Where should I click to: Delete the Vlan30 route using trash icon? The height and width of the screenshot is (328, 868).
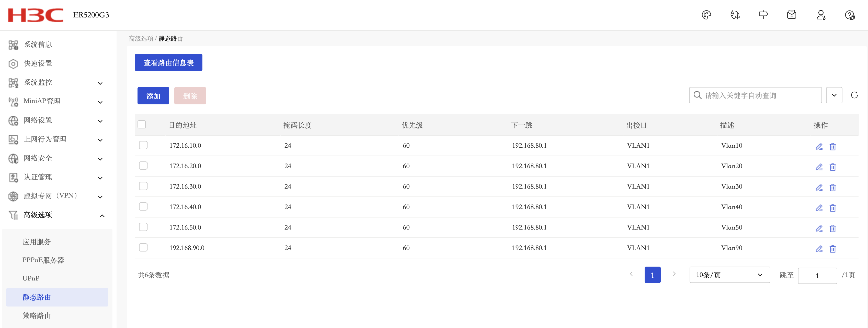832,188
